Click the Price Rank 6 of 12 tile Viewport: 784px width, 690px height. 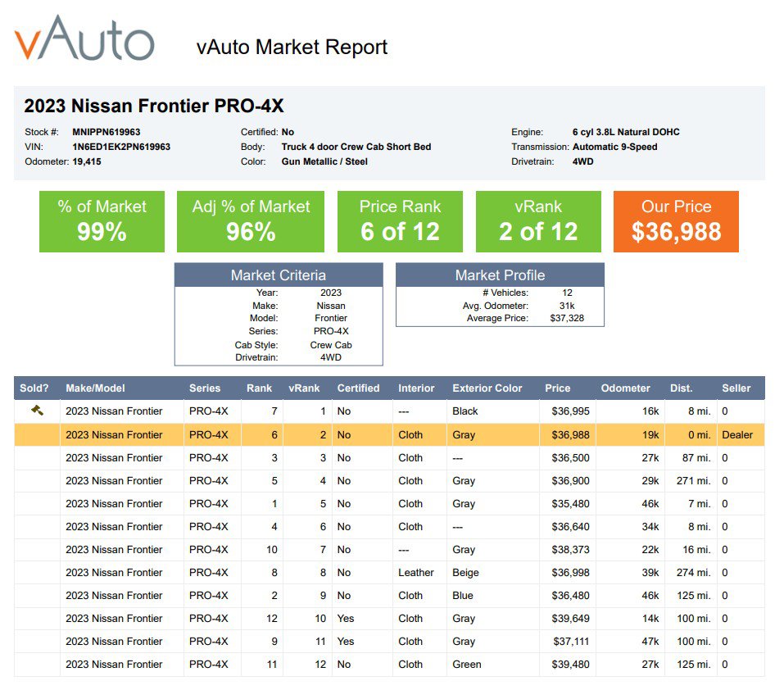400,221
